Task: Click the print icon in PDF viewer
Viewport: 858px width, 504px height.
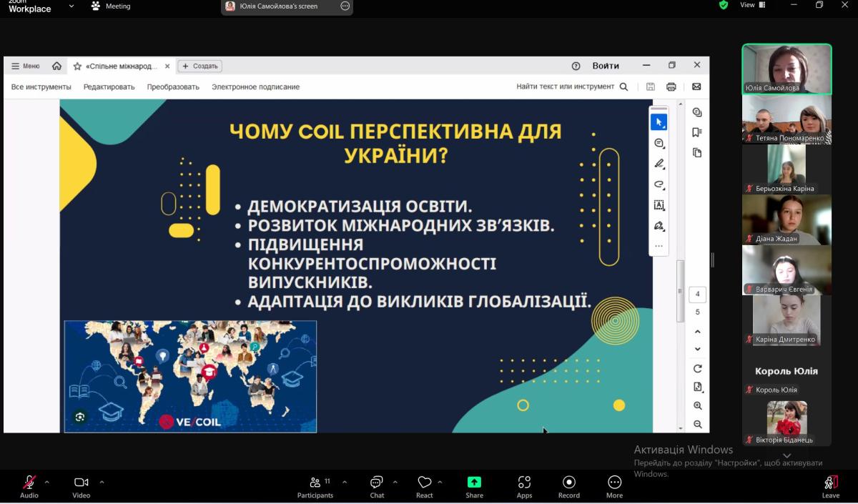Action: pos(671,87)
